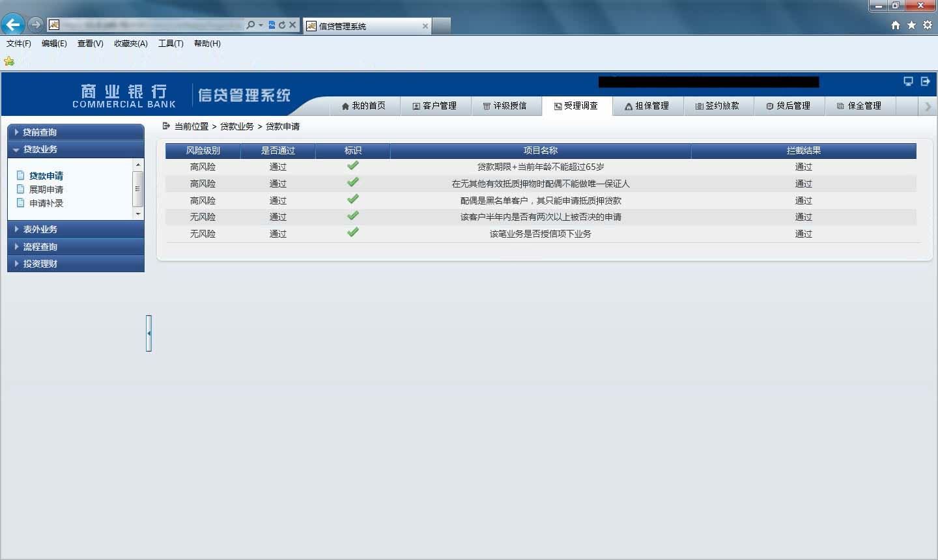Click green checkmark in 授信项下业务 row
The height and width of the screenshot is (560, 938).
point(353,232)
